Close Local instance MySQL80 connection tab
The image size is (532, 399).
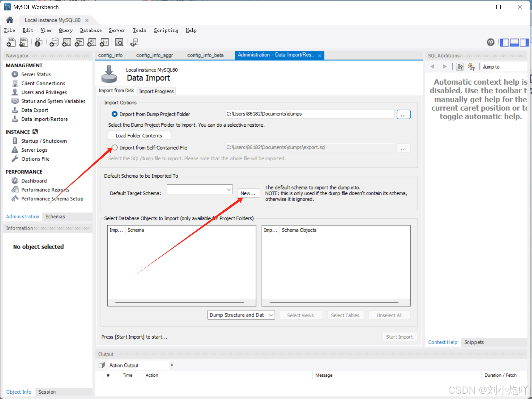pyautogui.click(x=87, y=20)
